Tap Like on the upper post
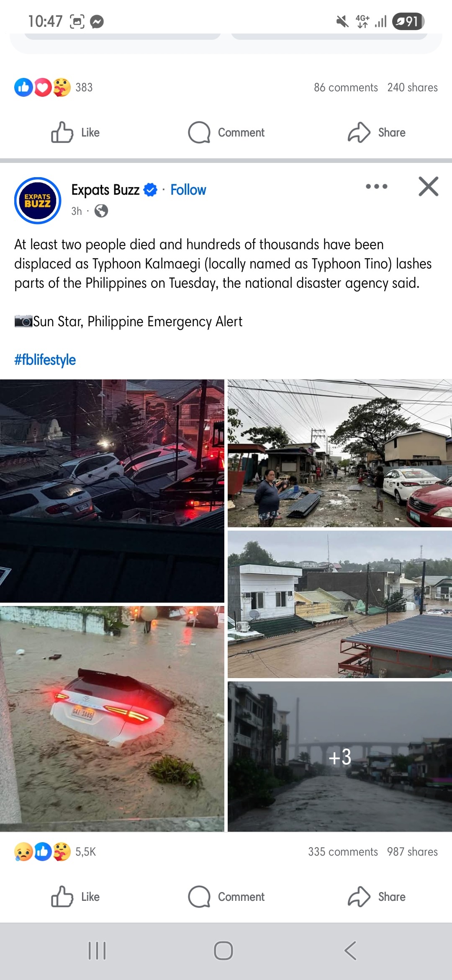 pos(75,132)
